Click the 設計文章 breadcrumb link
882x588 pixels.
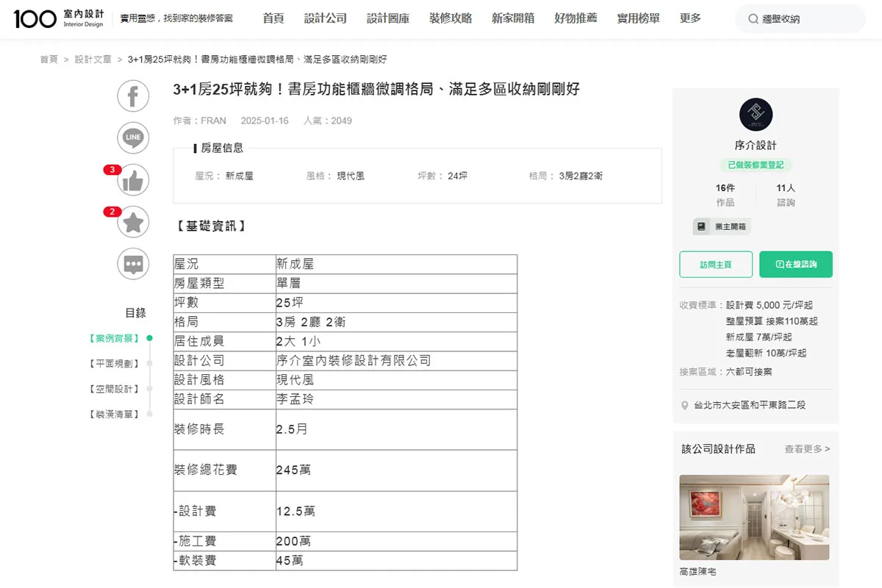click(x=93, y=60)
